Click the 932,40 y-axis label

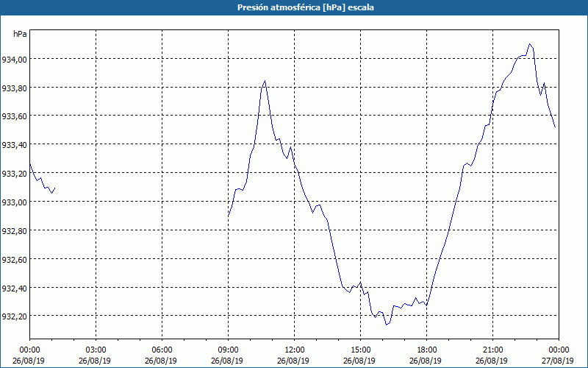[x=14, y=288]
